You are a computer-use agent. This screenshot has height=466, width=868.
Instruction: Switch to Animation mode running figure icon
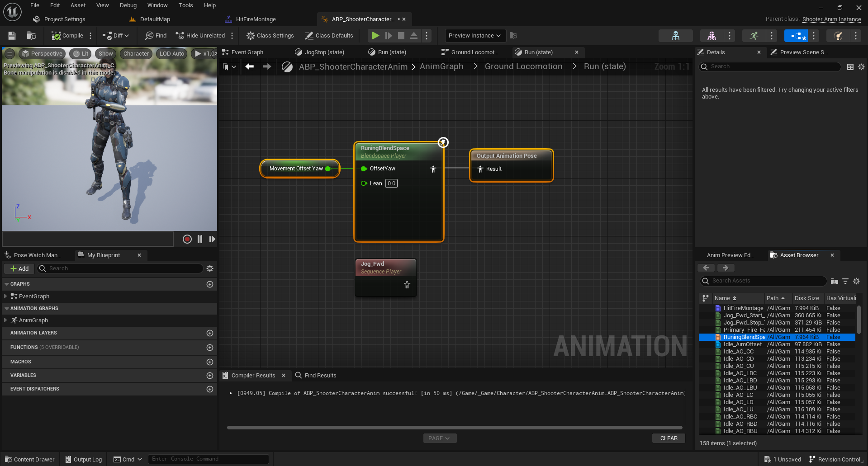click(754, 36)
